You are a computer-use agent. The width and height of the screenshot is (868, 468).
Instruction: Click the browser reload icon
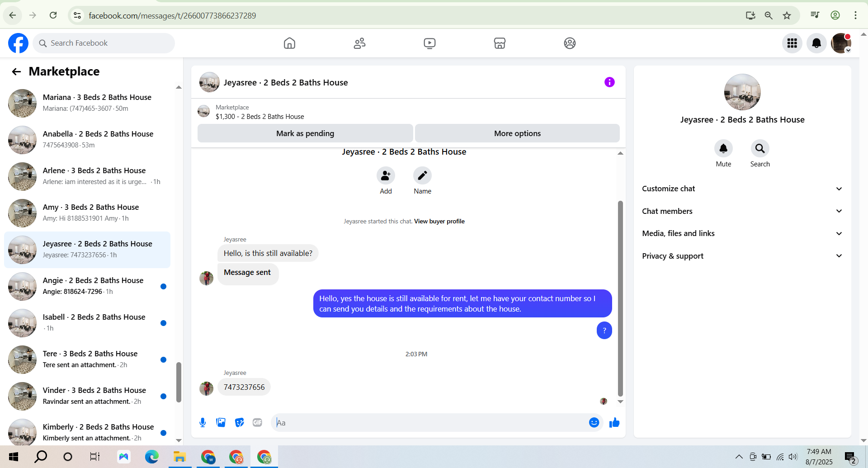(53, 15)
